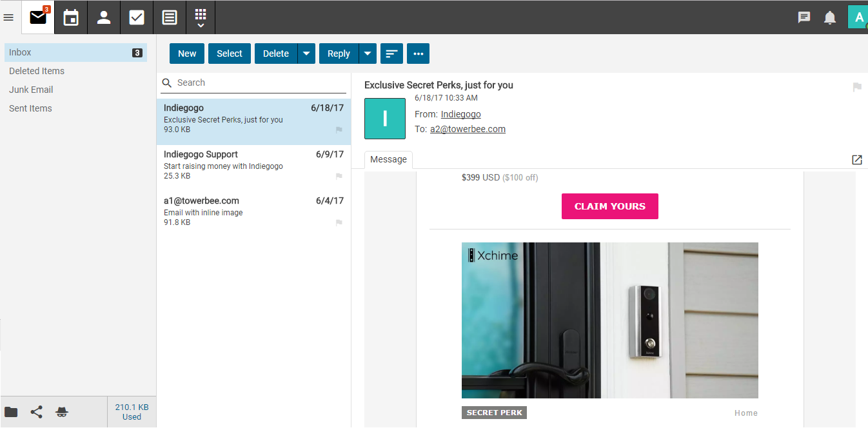Open the spy hat icon in bottom bar
This screenshot has height=430, width=868.
click(x=62, y=413)
